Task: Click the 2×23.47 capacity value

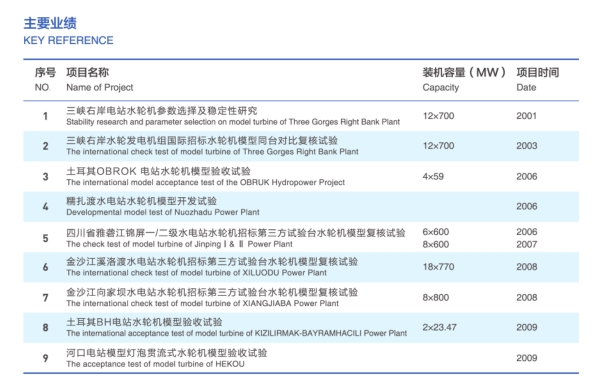Action: coord(439,327)
